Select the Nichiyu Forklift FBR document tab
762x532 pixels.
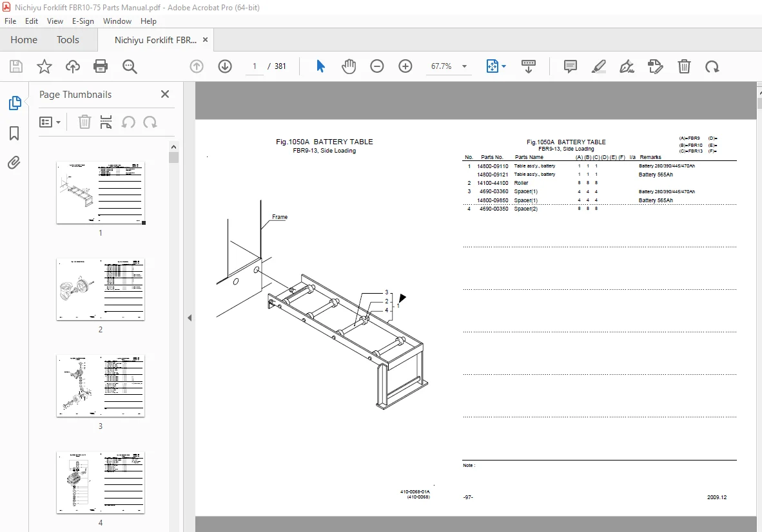pyautogui.click(x=155, y=41)
